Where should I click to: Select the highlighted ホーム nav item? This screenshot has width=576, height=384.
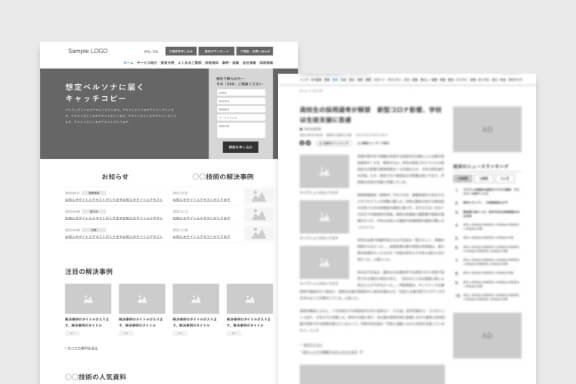128,63
